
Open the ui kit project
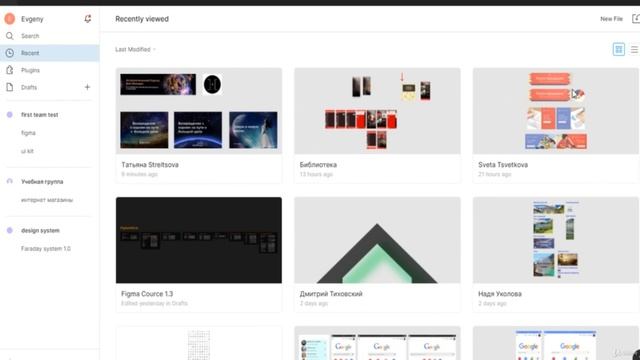click(27, 151)
